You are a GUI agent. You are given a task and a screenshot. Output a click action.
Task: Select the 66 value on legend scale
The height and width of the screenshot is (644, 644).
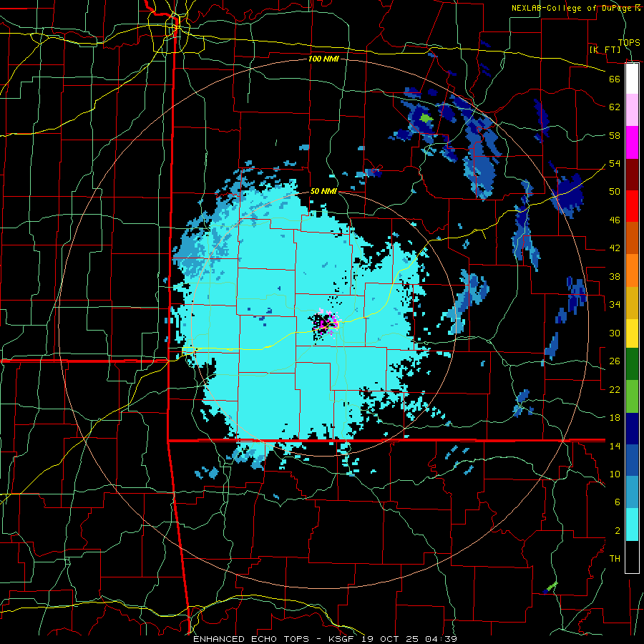click(615, 79)
